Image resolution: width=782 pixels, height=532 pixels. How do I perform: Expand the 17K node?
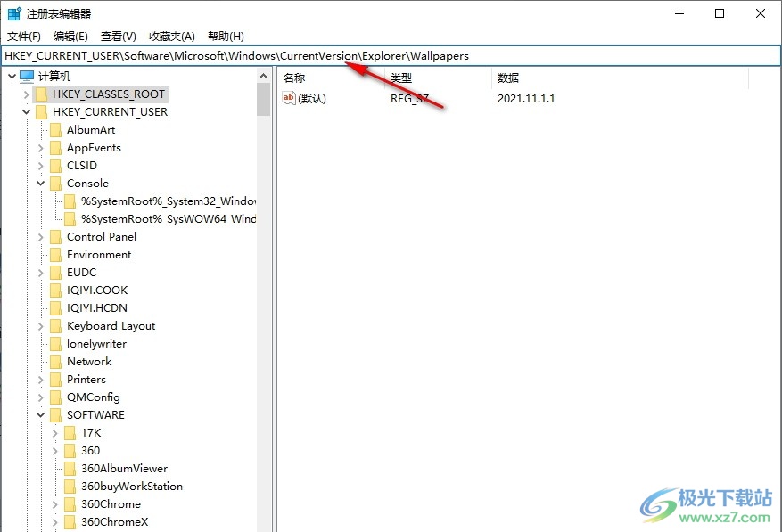pos(55,433)
